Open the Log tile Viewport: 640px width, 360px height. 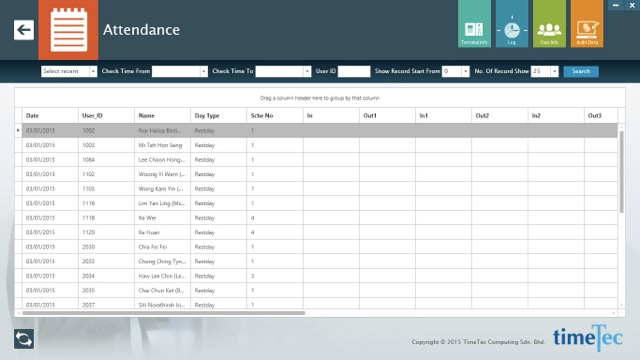pos(512,24)
